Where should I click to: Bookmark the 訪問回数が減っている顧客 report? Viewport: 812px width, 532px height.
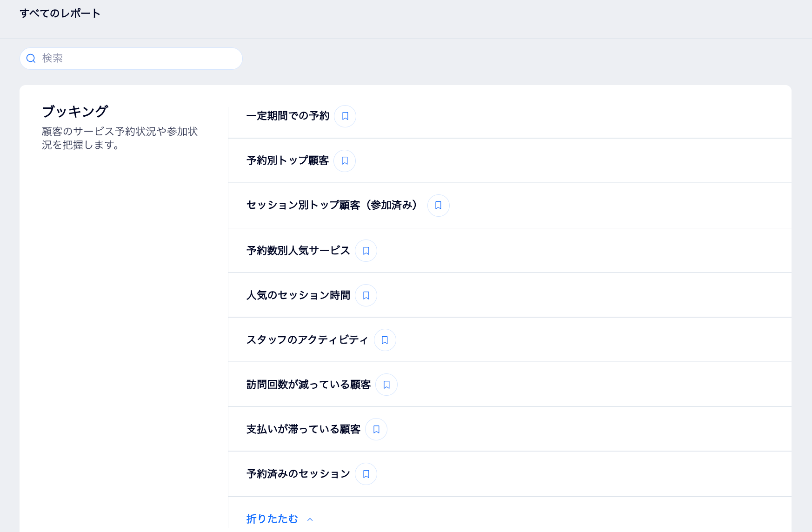386,385
